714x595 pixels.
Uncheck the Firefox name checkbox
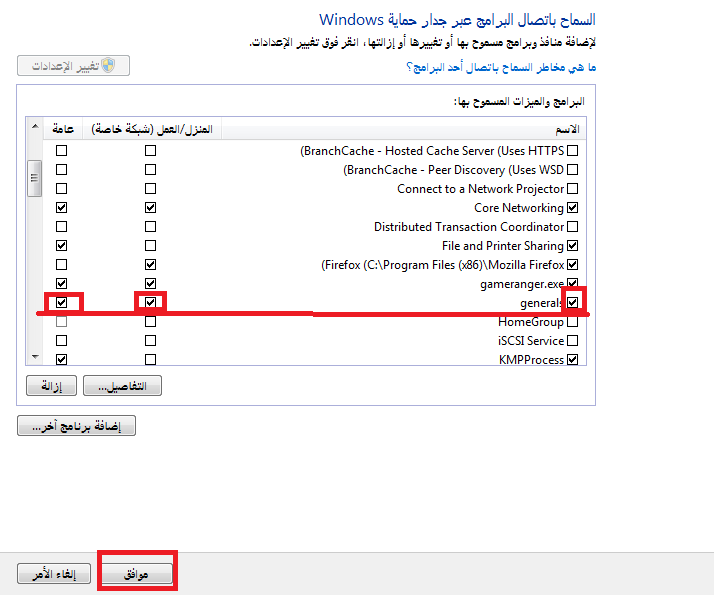[573, 264]
